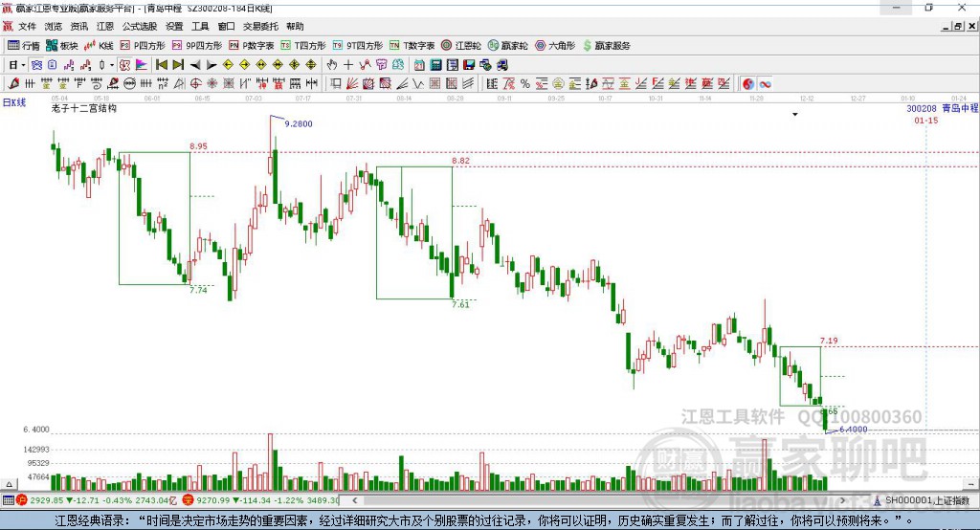980x530 pixels.
Task: Click the save floppy disk icon
Action: click(x=469, y=65)
